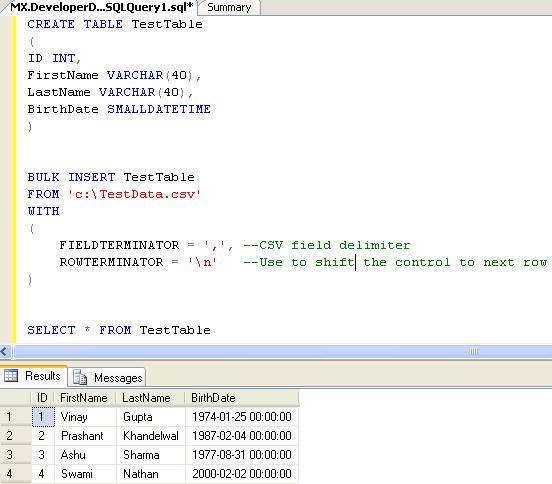
Task: Select the FirstName column header
Action: pos(84,398)
